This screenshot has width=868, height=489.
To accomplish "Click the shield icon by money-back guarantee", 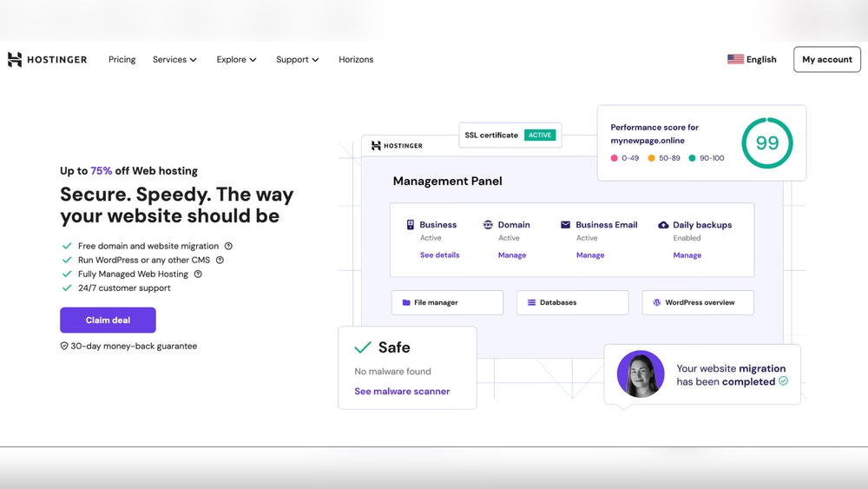I will (x=64, y=346).
